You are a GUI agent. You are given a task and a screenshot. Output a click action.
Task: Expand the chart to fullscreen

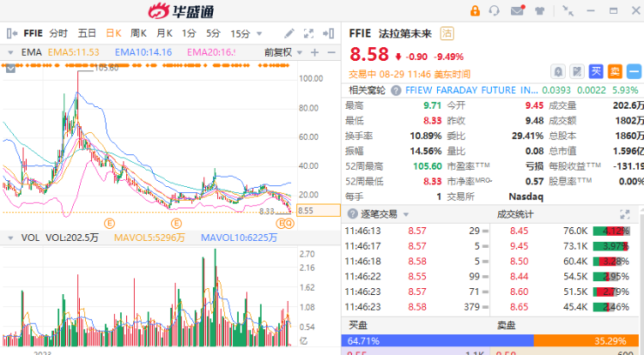(308, 33)
